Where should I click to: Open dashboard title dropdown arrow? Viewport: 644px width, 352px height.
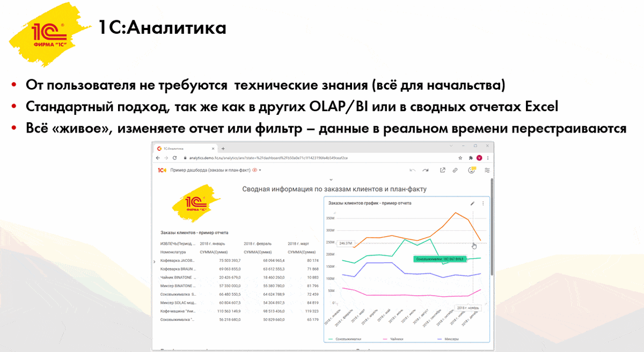(260, 169)
